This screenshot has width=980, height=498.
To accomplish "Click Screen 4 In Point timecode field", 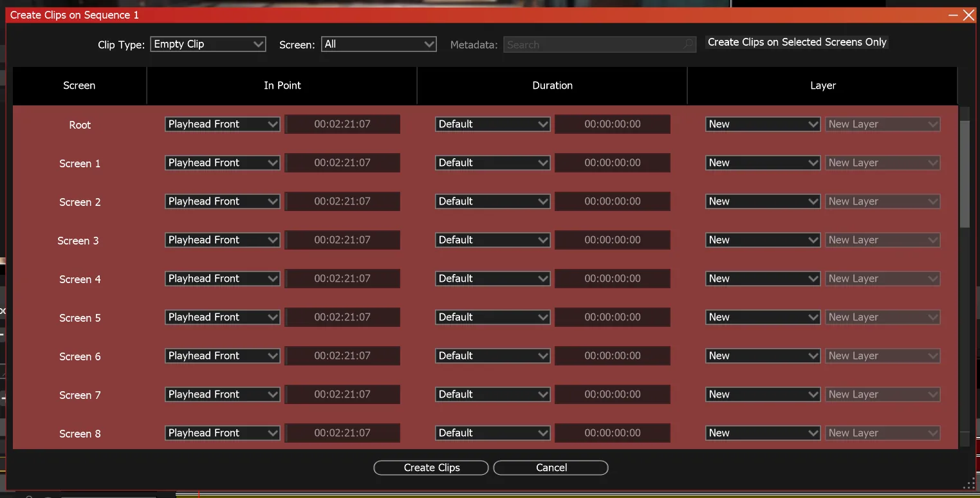I will [x=342, y=279].
